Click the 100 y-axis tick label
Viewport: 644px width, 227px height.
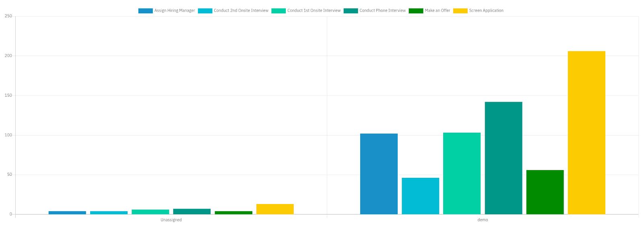tap(8, 135)
